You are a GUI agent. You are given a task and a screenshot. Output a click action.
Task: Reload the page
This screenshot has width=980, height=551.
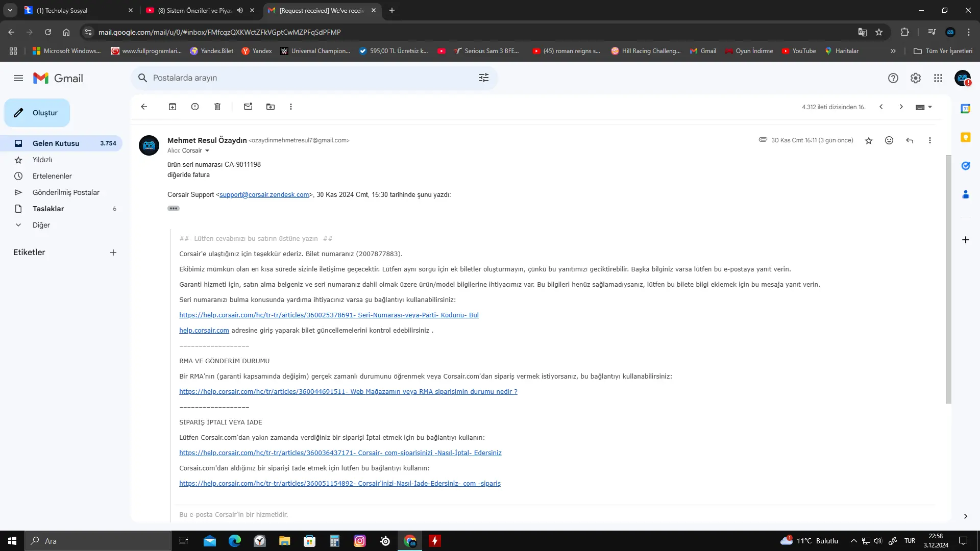coord(48,32)
